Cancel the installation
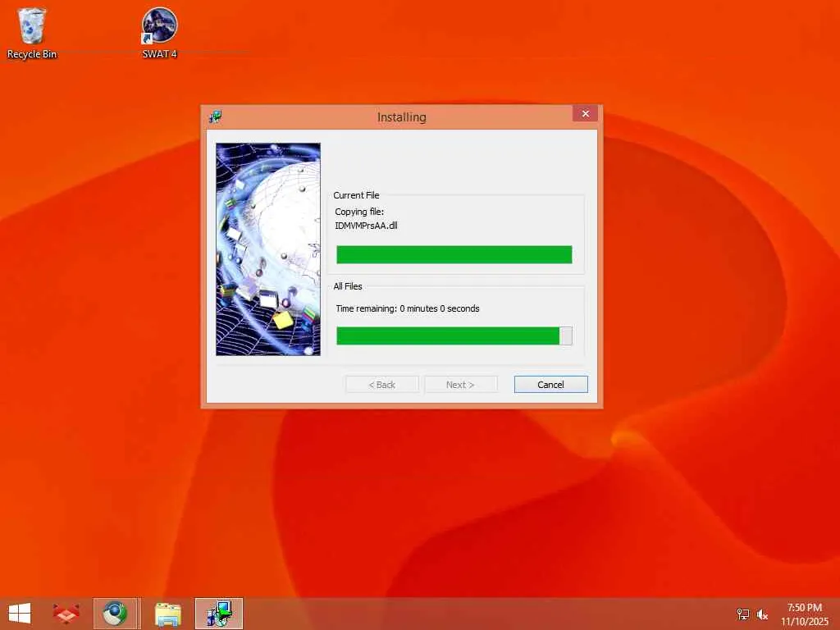840x630 pixels. (x=550, y=384)
